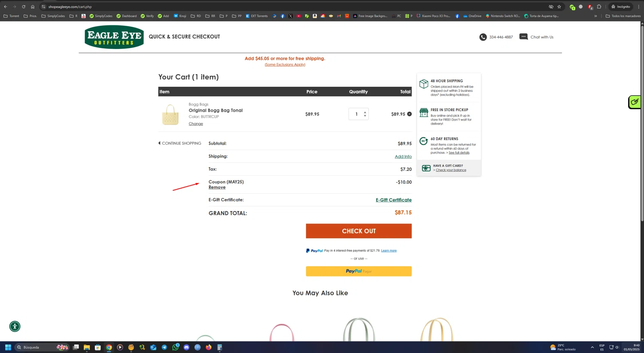Open the Torrent bookmarks folder
The width and height of the screenshot is (644, 353).
pos(12,16)
